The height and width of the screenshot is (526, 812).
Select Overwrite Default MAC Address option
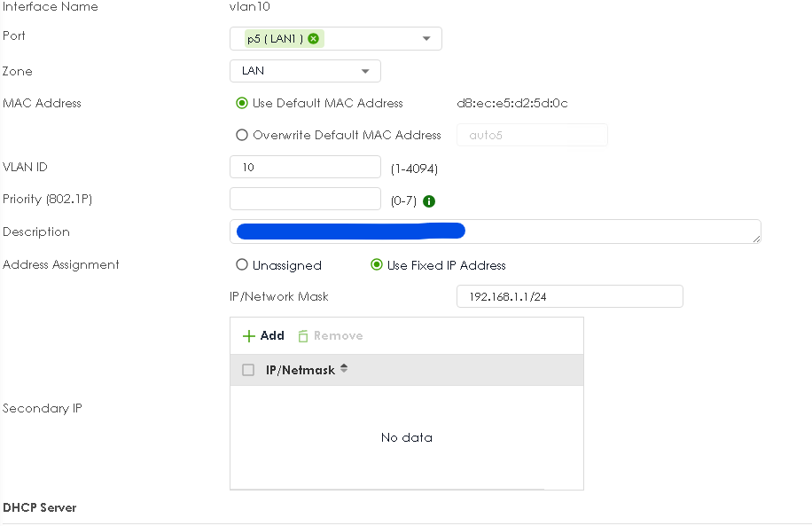coord(241,135)
